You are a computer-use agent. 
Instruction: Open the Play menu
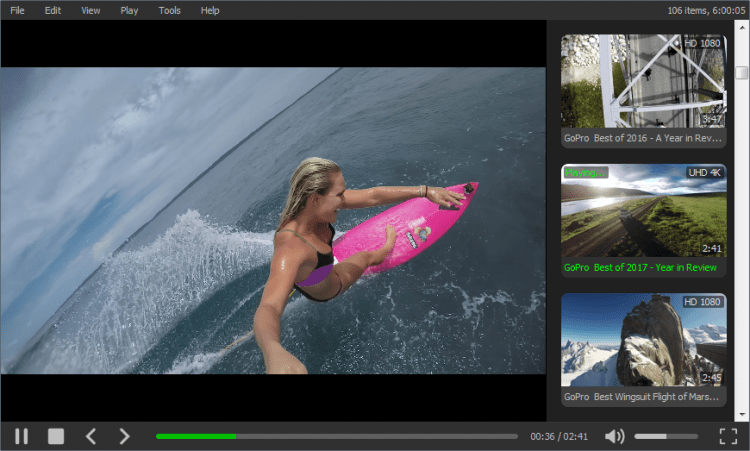coord(129,10)
